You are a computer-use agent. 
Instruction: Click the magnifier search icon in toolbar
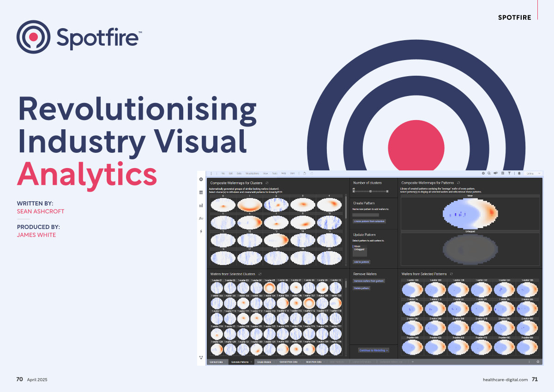489,173
